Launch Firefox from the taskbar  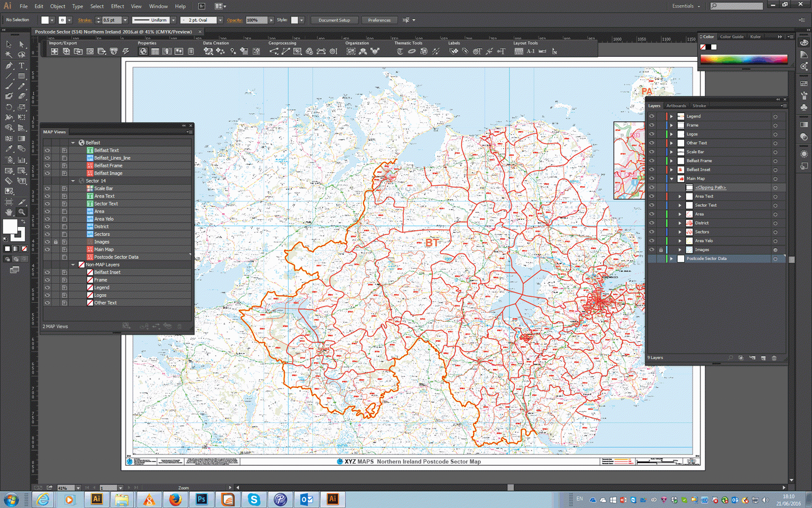[x=175, y=499]
